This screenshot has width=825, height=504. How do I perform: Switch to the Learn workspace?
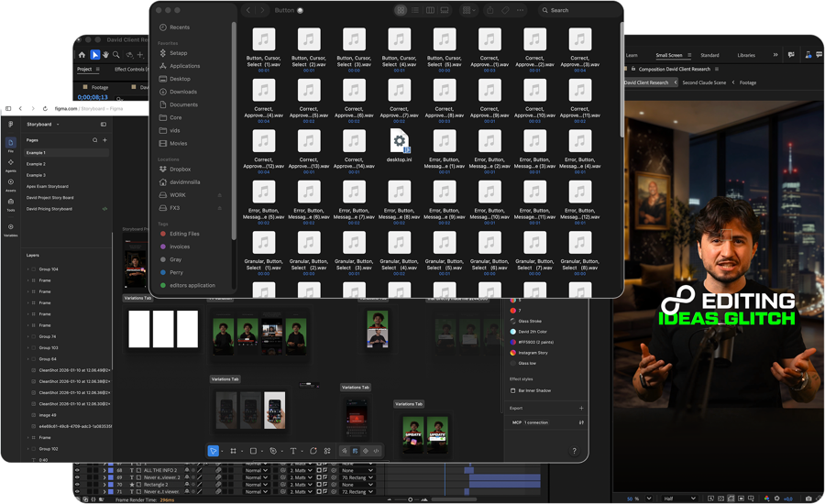632,55
